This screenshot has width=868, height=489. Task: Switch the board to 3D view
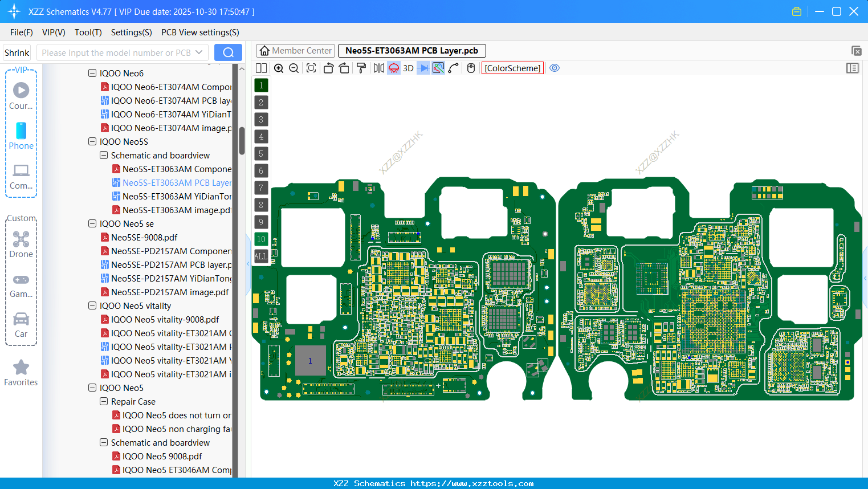tap(408, 68)
